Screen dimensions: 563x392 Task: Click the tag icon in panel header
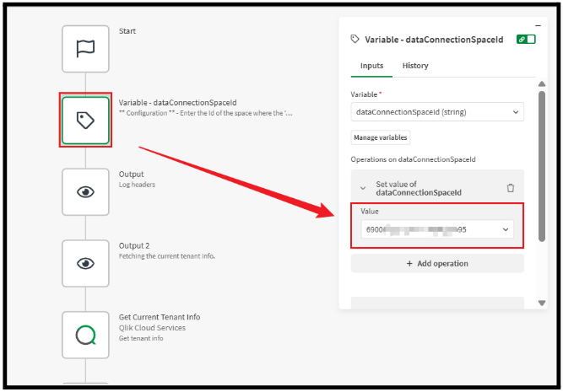pos(355,39)
